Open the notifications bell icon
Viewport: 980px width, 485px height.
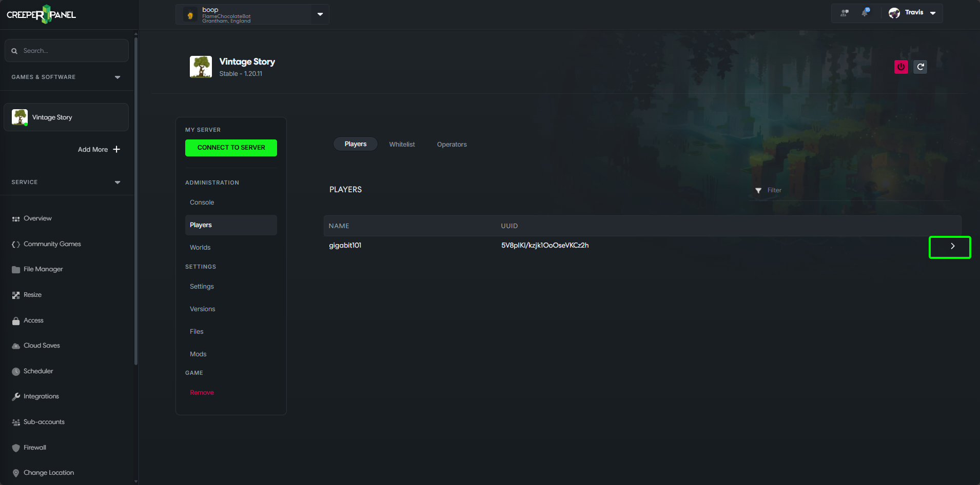tap(865, 13)
